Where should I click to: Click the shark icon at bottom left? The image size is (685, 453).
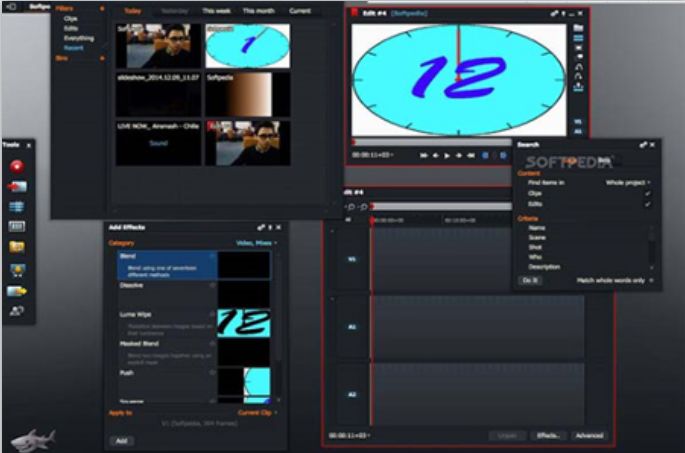(33, 439)
